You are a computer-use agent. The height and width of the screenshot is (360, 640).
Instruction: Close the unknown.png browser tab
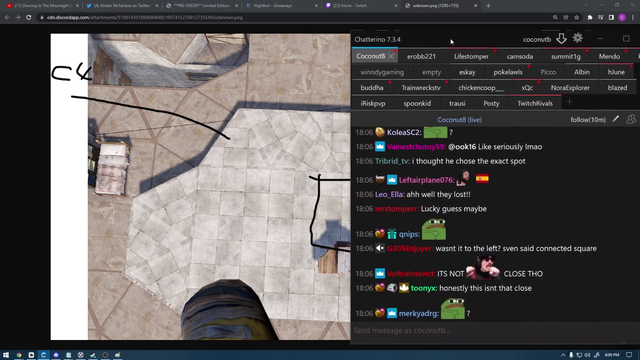pyautogui.click(x=476, y=6)
